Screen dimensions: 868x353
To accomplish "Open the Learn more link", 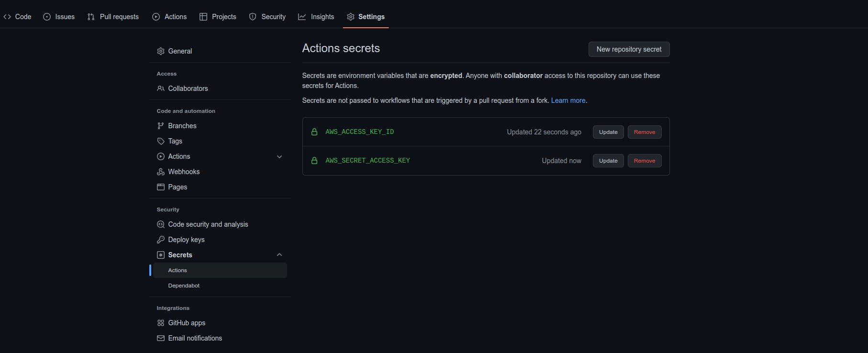I will [x=568, y=100].
